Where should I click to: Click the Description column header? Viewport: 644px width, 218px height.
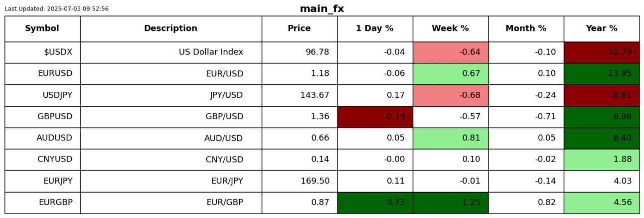[170, 28]
